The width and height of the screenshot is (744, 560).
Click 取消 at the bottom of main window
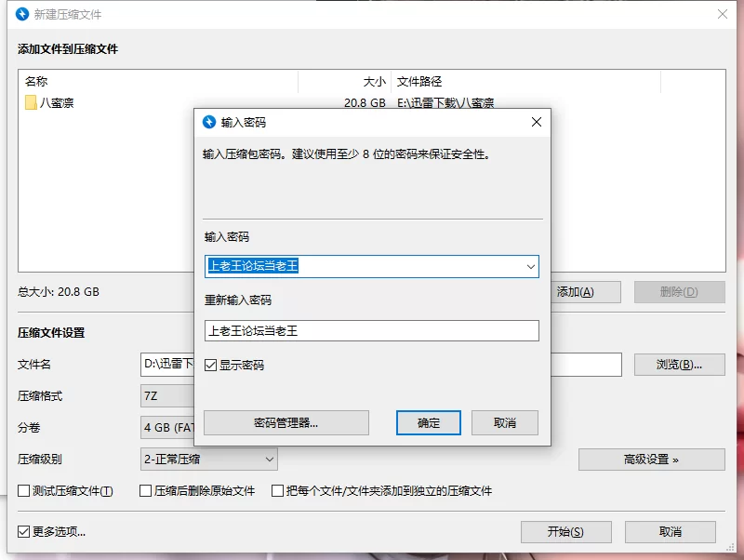[670, 532]
